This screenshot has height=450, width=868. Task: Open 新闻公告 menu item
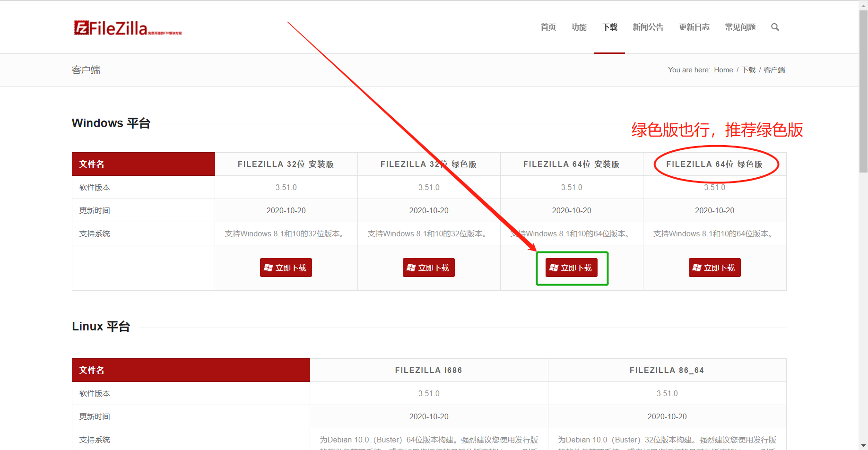[x=648, y=27]
